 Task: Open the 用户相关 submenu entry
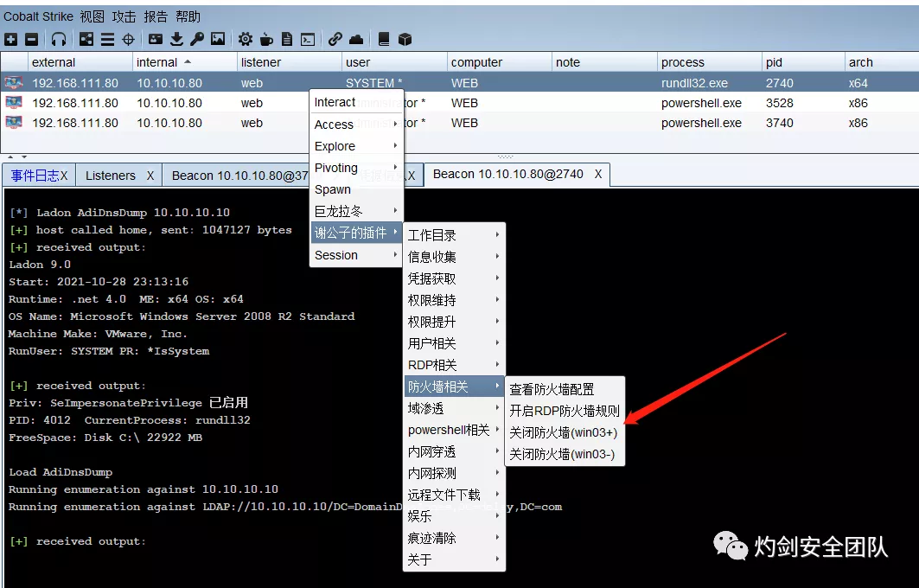[454, 343]
